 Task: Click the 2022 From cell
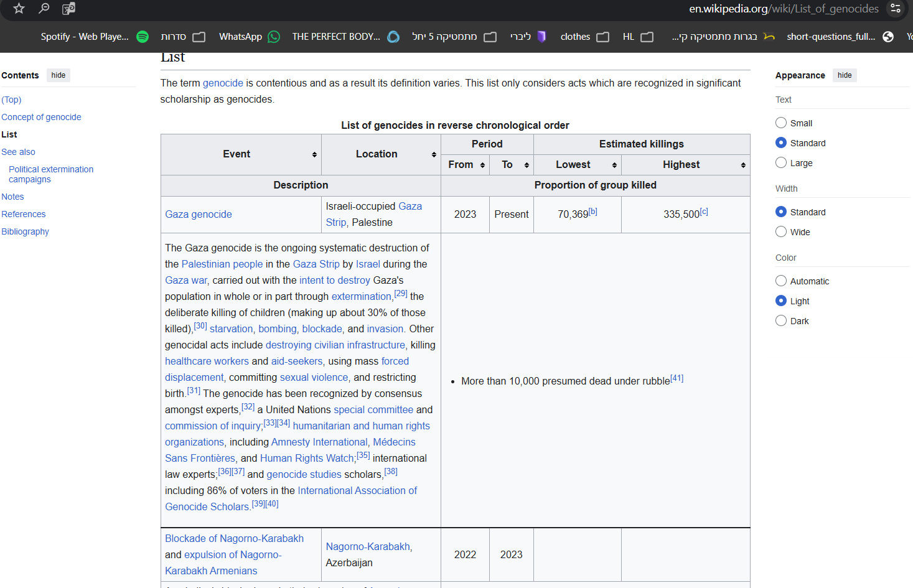pyautogui.click(x=465, y=554)
